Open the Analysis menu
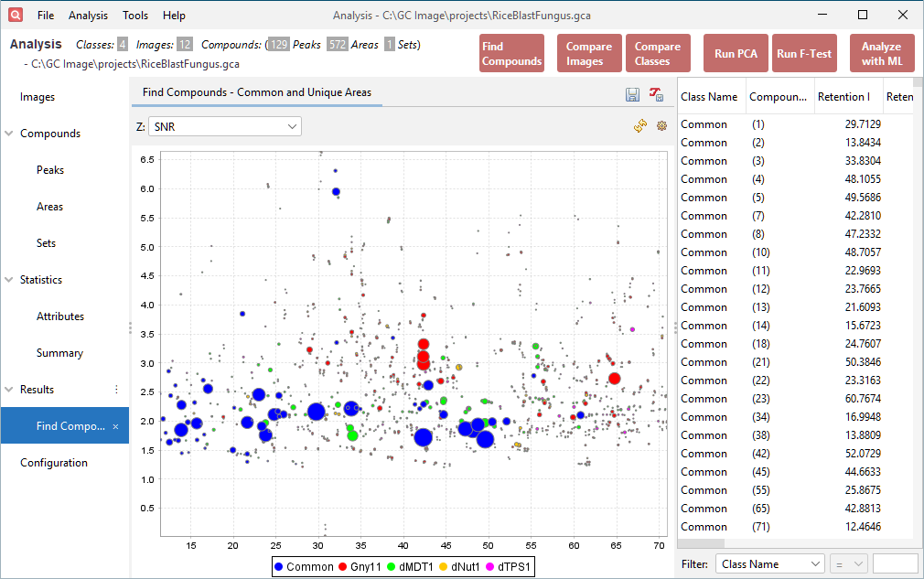This screenshot has height=579, width=924. click(x=88, y=15)
